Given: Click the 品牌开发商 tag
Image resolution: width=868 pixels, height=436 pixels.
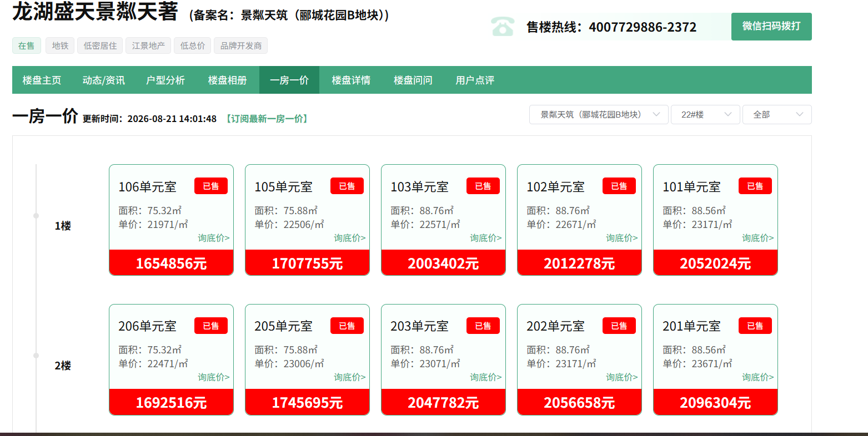Looking at the screenshot, I should click(x=241, y=45).
